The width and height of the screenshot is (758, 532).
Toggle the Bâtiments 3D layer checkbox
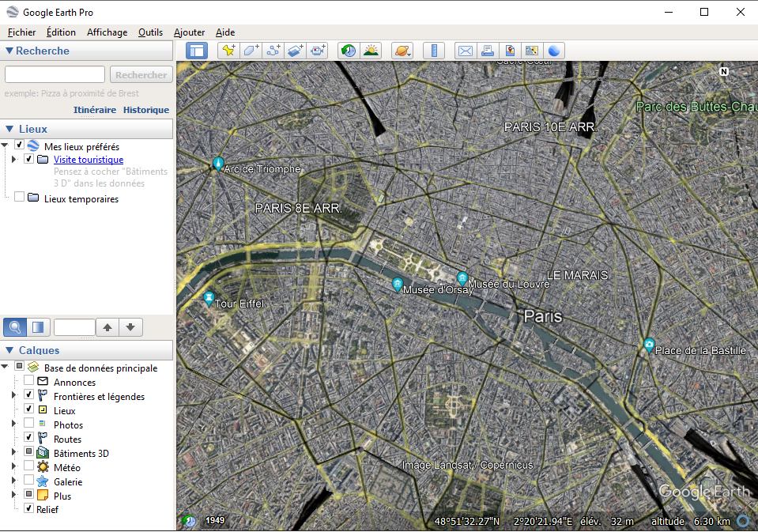point(29,451)
